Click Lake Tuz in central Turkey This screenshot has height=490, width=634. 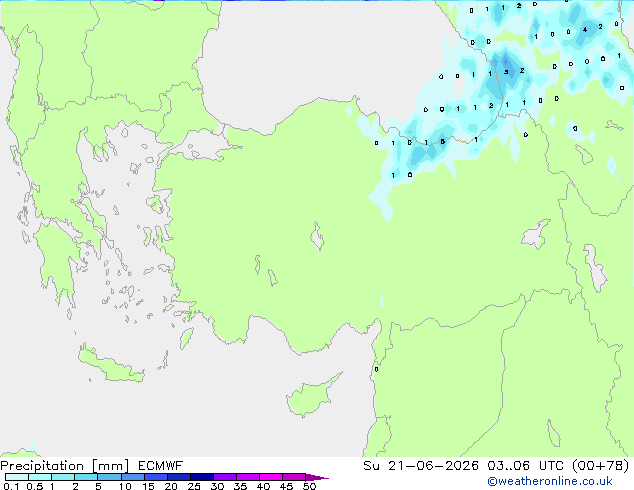317,237
